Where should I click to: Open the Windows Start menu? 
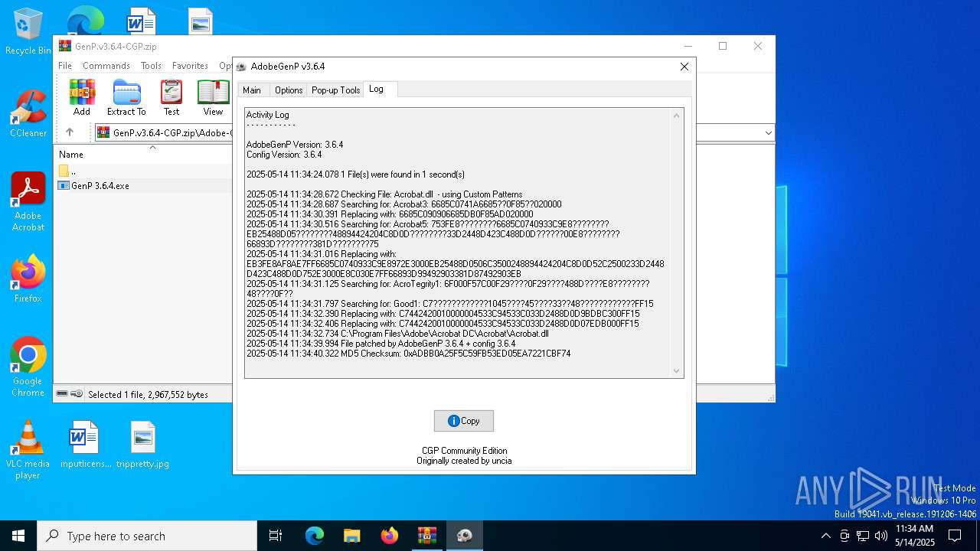18,536
